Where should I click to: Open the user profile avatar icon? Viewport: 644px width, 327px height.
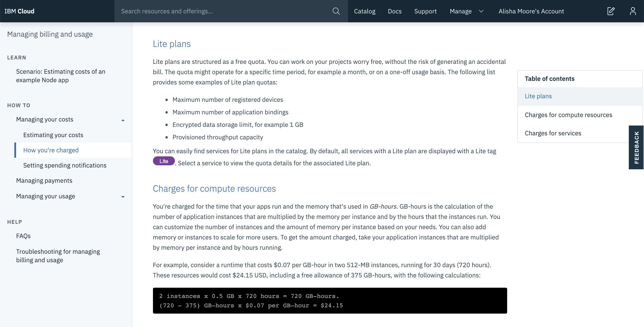(633, 11)
